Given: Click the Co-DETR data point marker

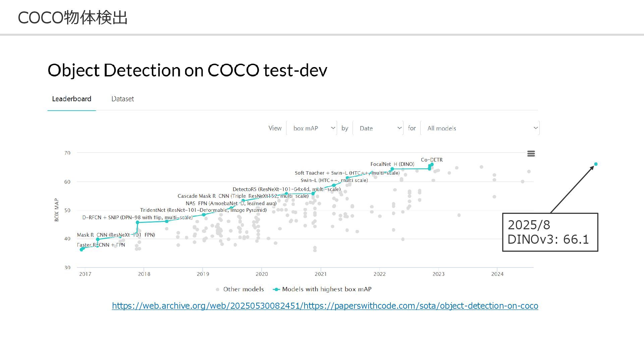Looking at the screenshot, I should point(432,164).
